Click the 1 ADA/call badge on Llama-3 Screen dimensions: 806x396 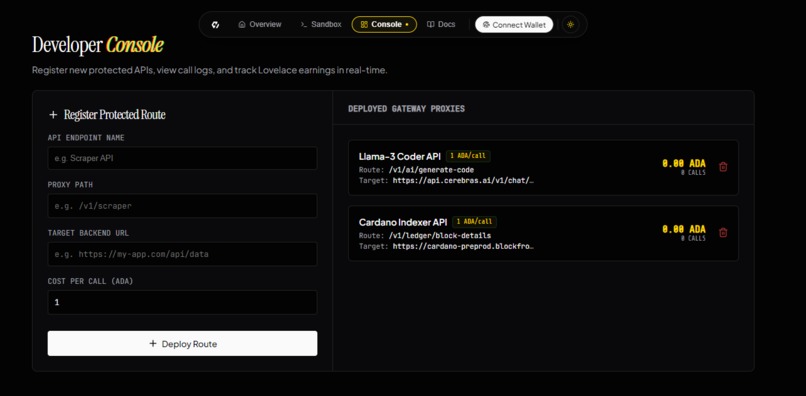pos(468,156)
